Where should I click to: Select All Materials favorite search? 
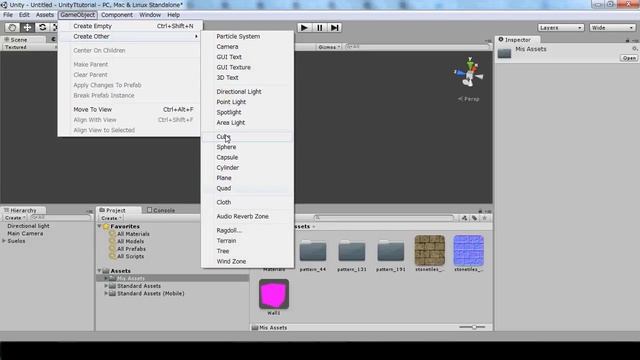point(133,234)
